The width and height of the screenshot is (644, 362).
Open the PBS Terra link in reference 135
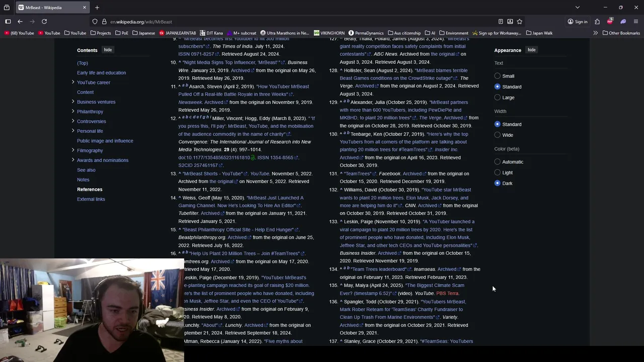(447, 293)
